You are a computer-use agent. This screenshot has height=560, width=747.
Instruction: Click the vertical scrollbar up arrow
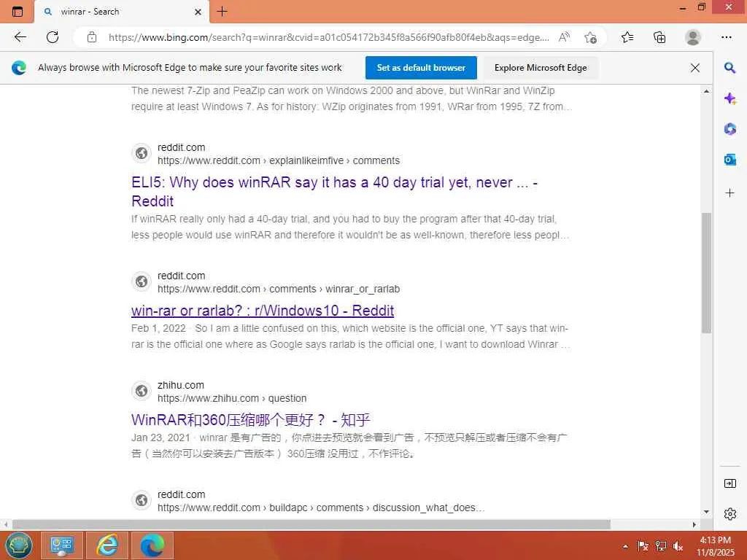[x=706, y=90]
